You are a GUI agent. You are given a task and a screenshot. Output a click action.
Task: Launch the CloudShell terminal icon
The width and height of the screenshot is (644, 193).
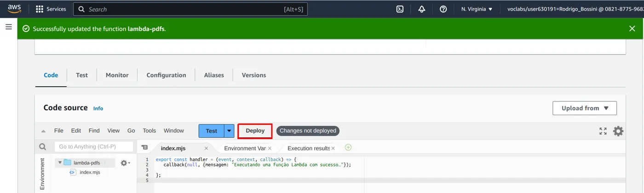tap(400, 9)
